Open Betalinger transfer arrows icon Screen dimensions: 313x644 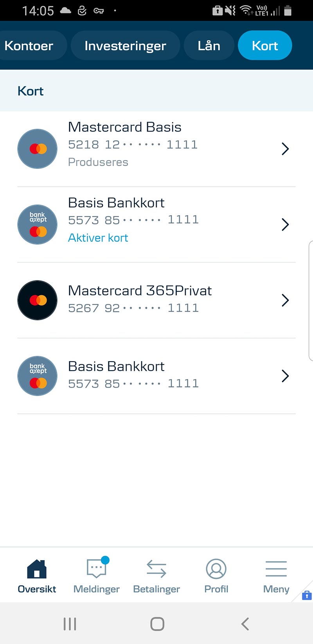pos(156,569)
